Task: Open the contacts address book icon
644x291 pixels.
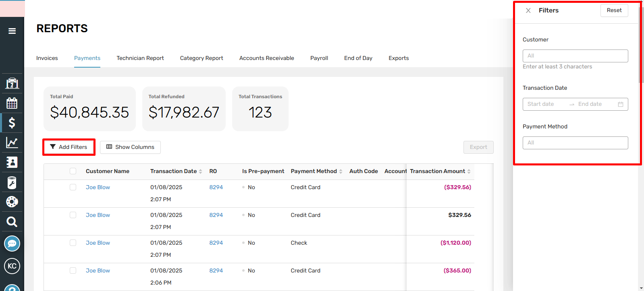Action: point(12,162)
